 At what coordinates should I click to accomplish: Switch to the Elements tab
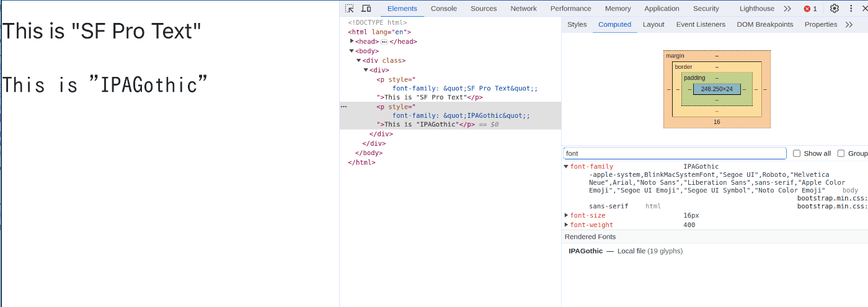[402, 8]
